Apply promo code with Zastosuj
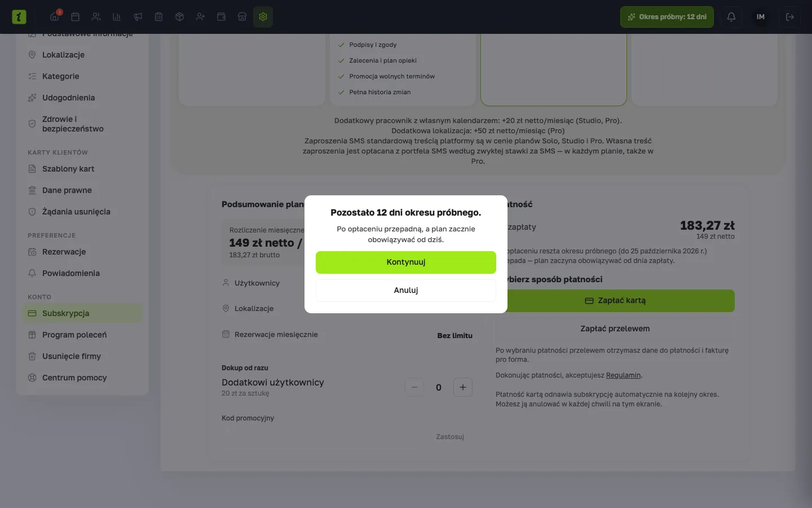The height and width of the screenshot is (508, 812). tap(450, 437)
